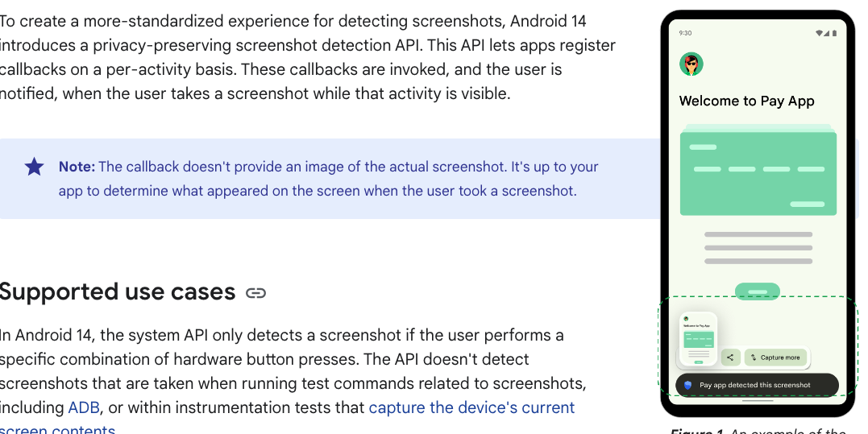
Task: Open the ADB link
Action: coord(84,407)
